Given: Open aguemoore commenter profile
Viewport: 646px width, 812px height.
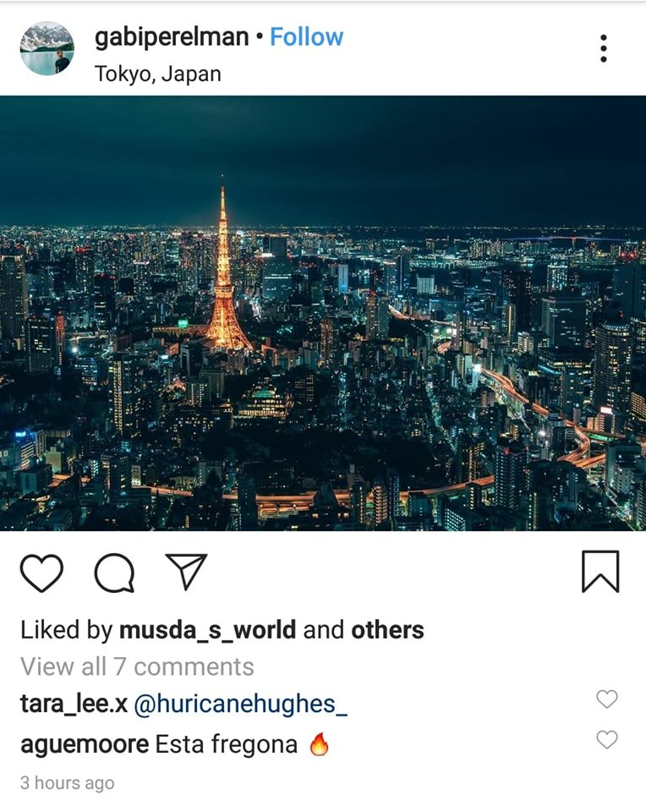Looking at the screenshot, I should [85, 744].
